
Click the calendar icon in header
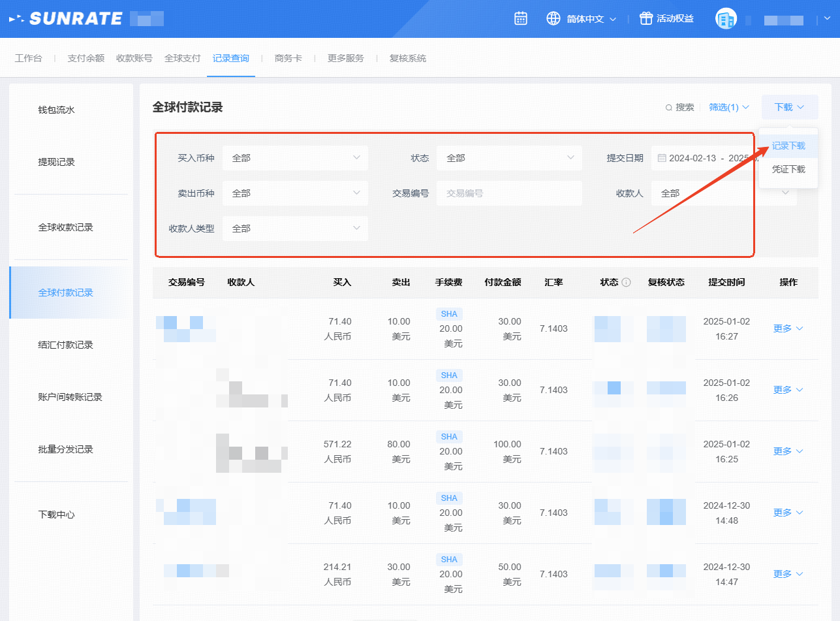pos(520,18)
